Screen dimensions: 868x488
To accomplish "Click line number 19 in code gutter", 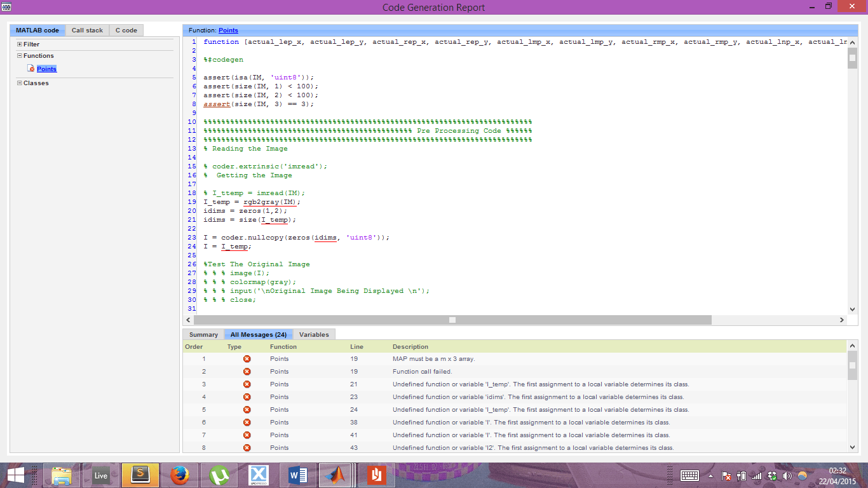I will click(x=193, y=202).
